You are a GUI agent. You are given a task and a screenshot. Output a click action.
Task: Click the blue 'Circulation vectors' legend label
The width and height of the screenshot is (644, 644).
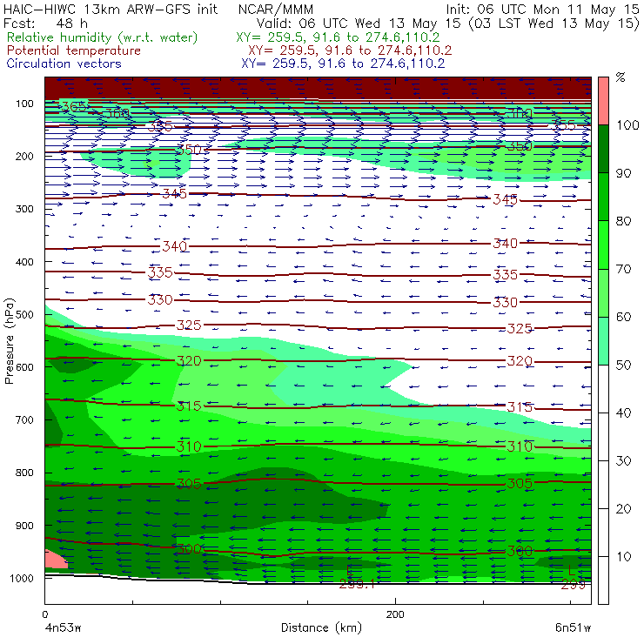(x=64, y=64)
